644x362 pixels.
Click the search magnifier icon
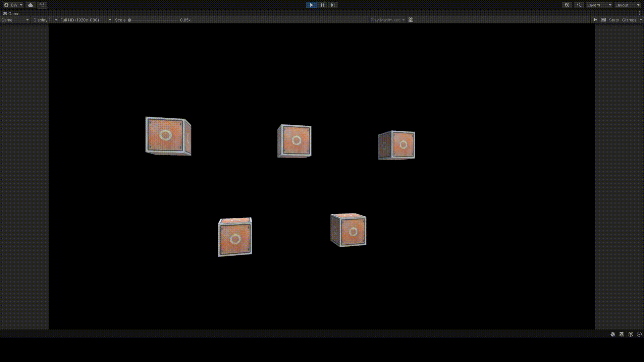[579, 5]
